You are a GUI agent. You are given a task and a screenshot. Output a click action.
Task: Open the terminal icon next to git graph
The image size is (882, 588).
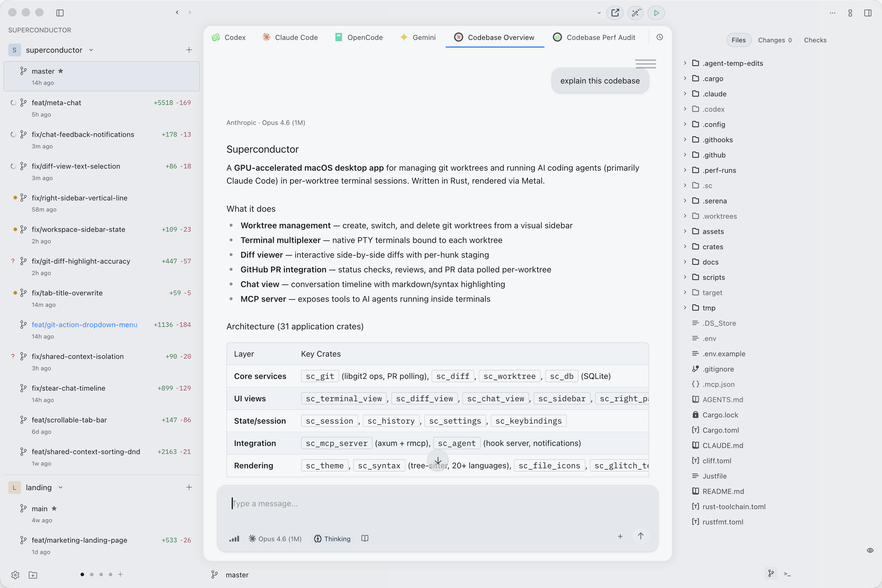pyautogui.click(x=788, y=574)
